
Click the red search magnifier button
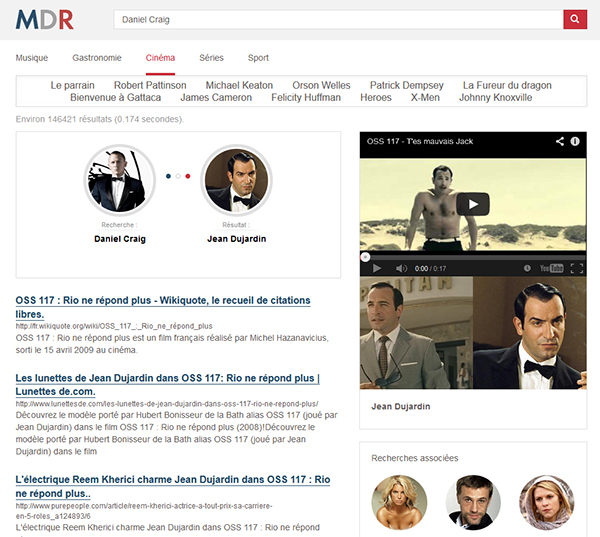[x=575, y=19]
